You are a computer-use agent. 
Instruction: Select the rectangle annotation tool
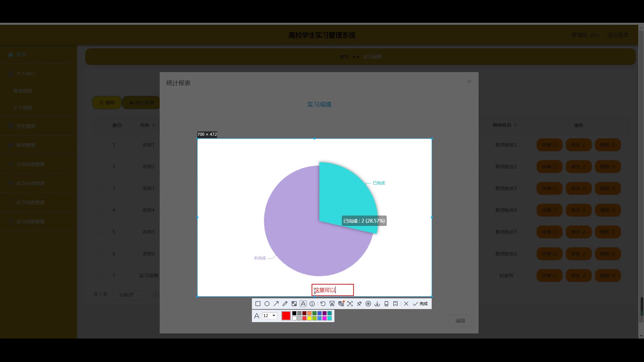pos(258,304)
